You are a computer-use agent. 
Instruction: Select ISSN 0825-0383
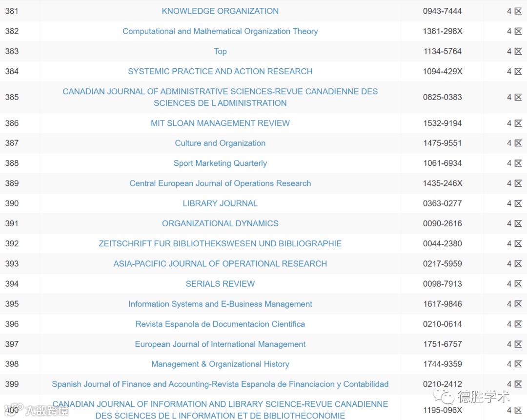pyautogui.click(x=442, y=97)
